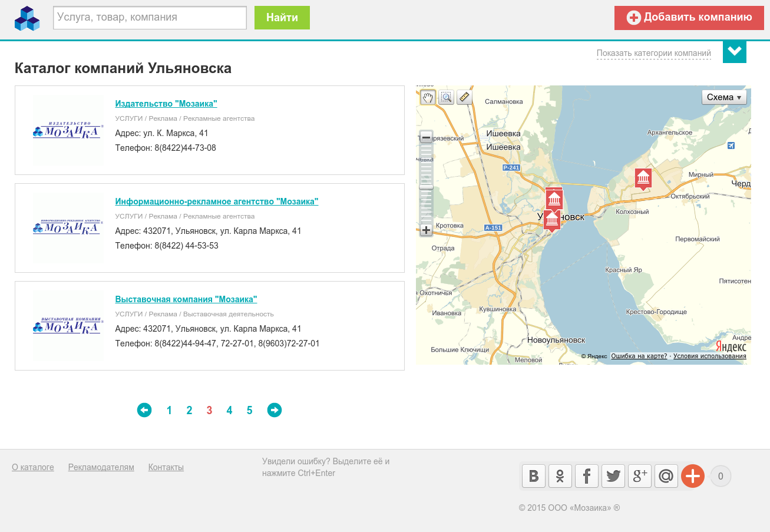Select current page 3
This screenshot has width=770, height=532.
[x=209, y=411]
